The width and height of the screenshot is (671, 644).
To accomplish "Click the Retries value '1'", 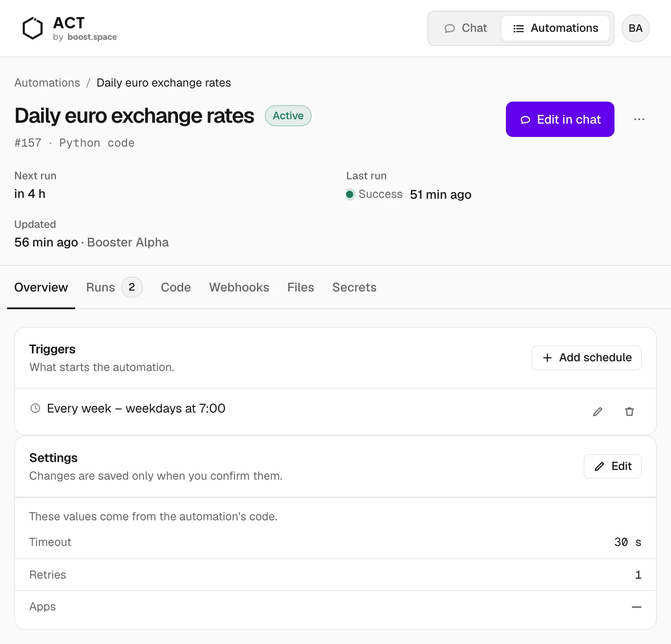I will tap(638, 575).
